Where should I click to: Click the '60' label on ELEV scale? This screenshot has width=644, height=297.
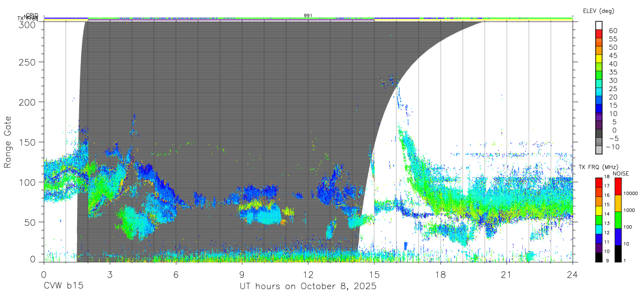pyautogui.click(x=613, y=31)
